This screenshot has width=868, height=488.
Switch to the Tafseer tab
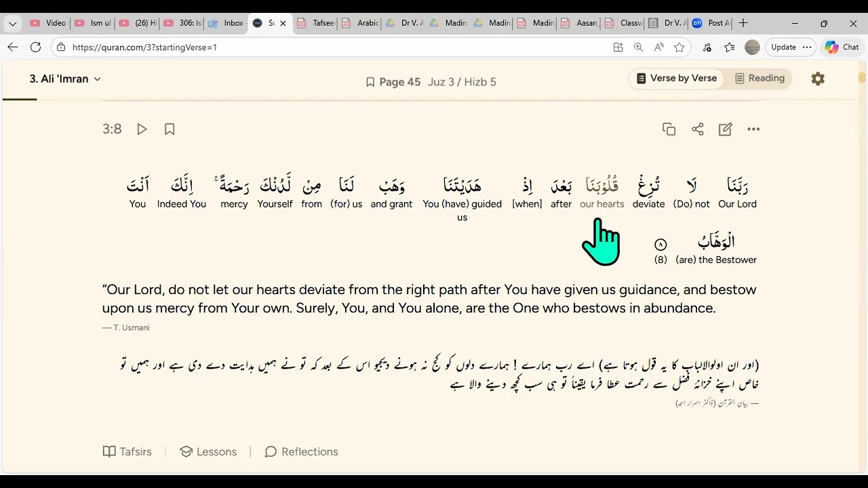pyautogui.click(x=315, y=23)
